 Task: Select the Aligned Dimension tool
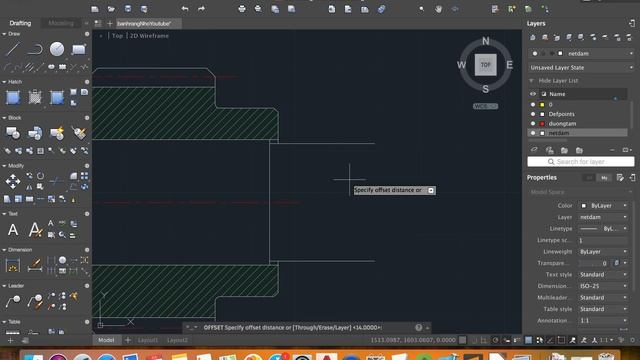pyautogui.click(x=35, y=265)
